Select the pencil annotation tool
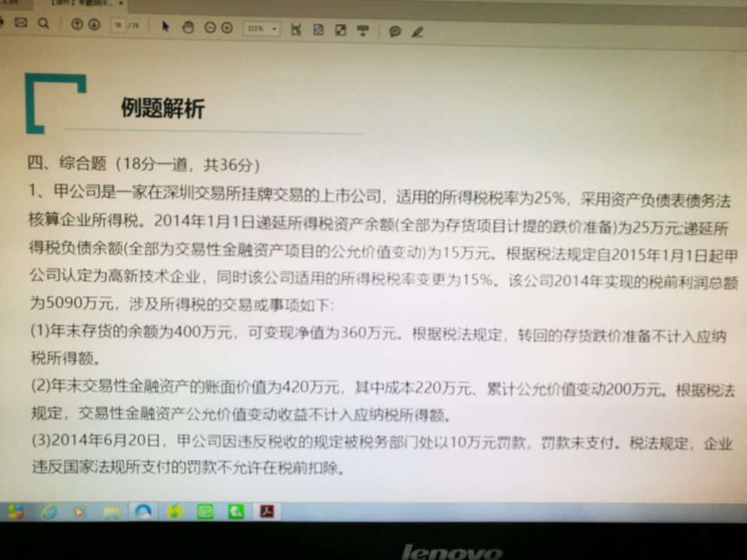This screenshot has width=747, height=560. pos(417,32)
